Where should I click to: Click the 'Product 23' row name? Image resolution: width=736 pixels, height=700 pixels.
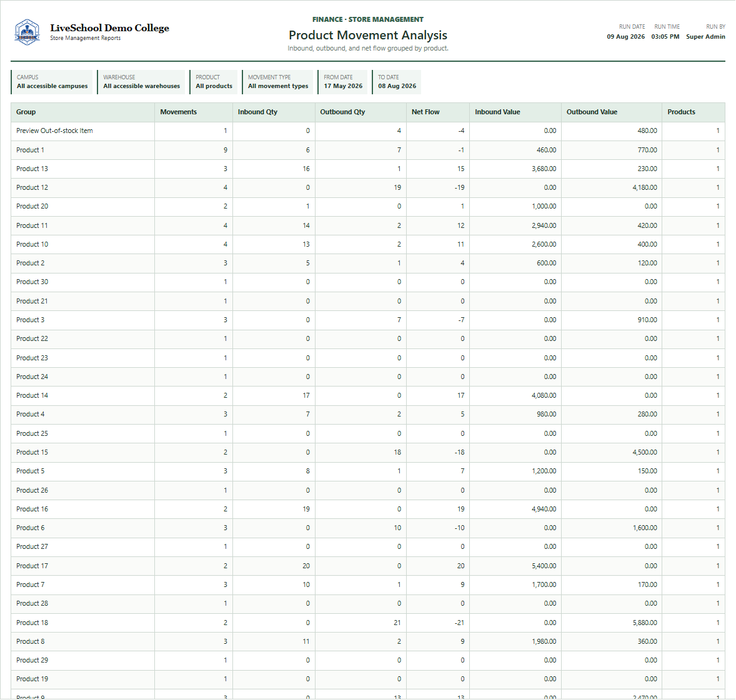(x=32, y=358)
